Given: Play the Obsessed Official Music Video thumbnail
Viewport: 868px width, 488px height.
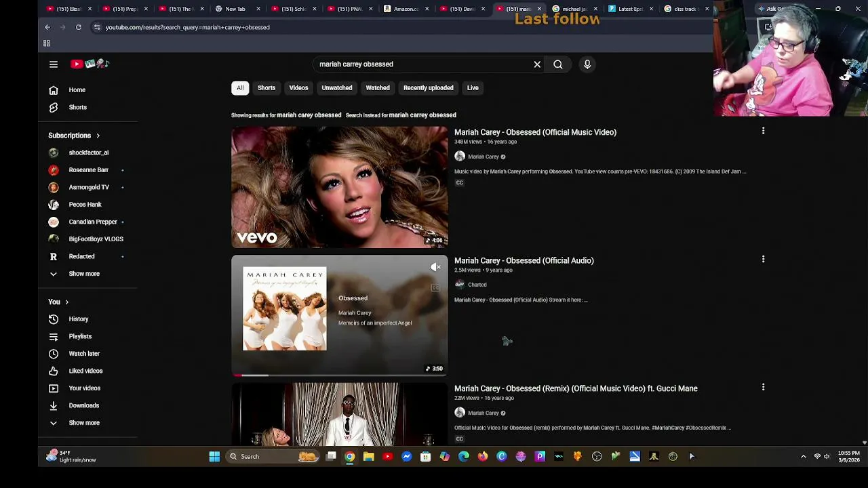Looking at the screenshot, I should [x=340, y=187].
